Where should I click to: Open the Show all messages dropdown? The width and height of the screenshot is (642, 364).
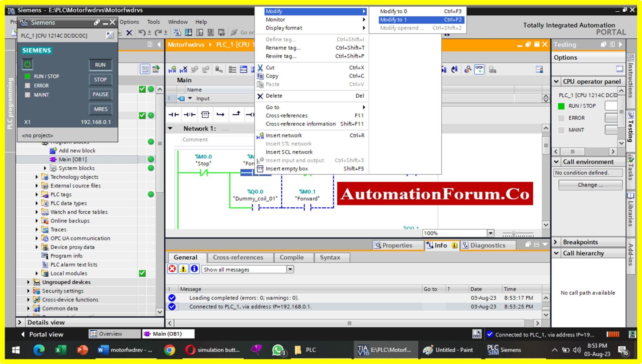pyautogui.click(x=290, y=269)
